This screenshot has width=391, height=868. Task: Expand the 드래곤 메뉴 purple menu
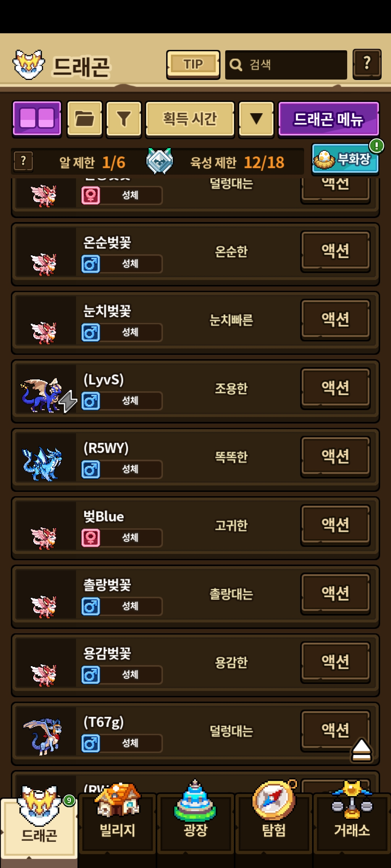329,119
